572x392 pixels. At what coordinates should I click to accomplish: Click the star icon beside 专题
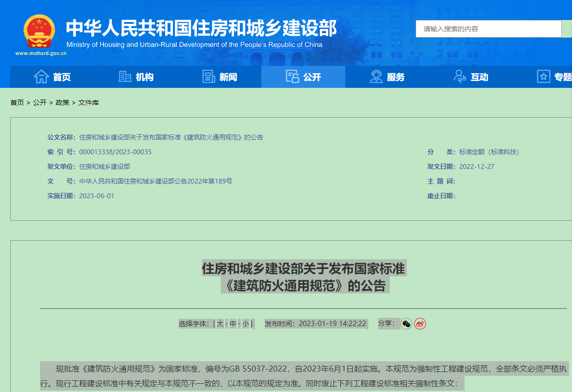543,77
